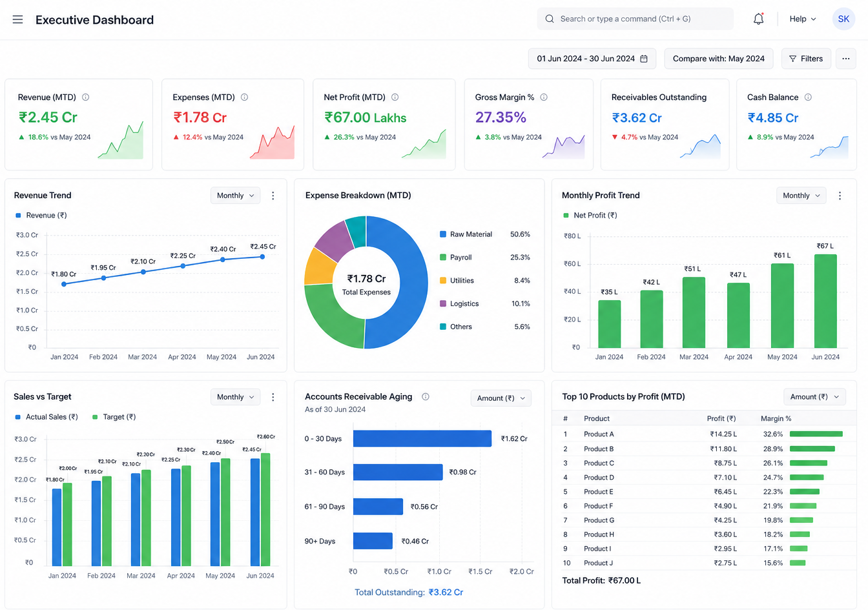This screenshot has width=868, height=610.
Task: Click into the search command field
Action: (x=635, y=19)
